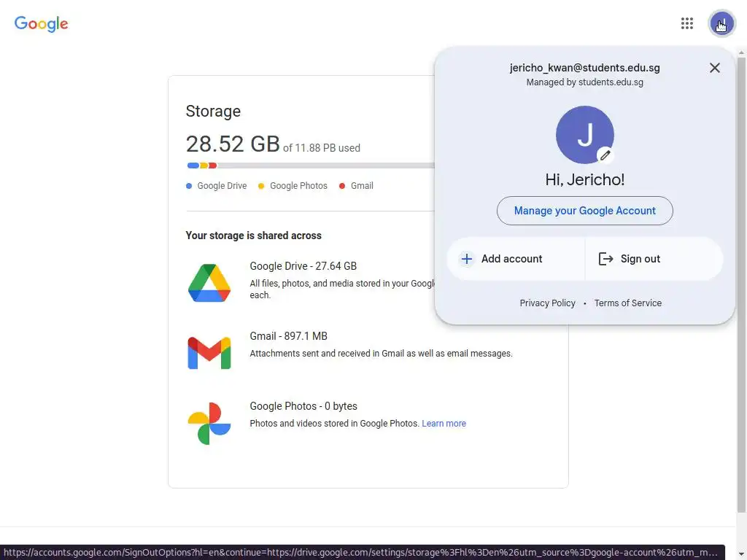Image resolution: width=747 pixels, height=560 pixels.
Task: Click the Google Drive - 27.64 GB heading
Action: 303,266
